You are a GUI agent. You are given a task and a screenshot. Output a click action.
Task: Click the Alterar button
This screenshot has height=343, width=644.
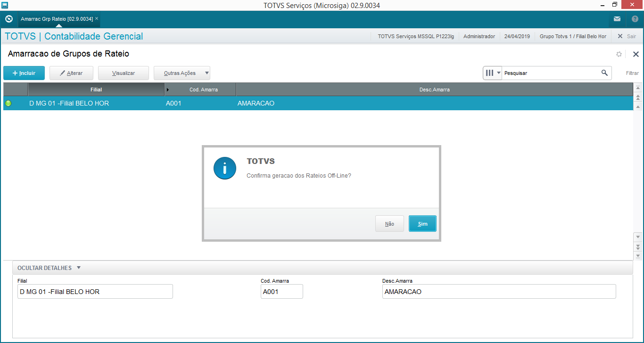71,73
